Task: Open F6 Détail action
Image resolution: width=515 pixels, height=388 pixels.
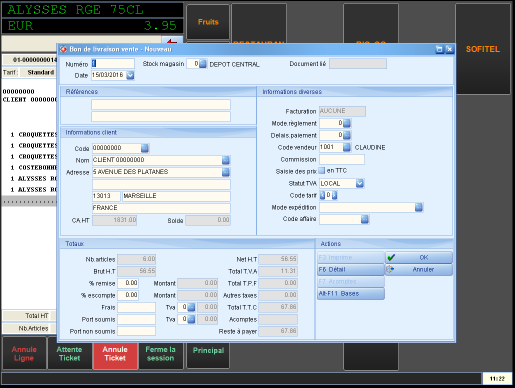Action: tap(351, 269)
